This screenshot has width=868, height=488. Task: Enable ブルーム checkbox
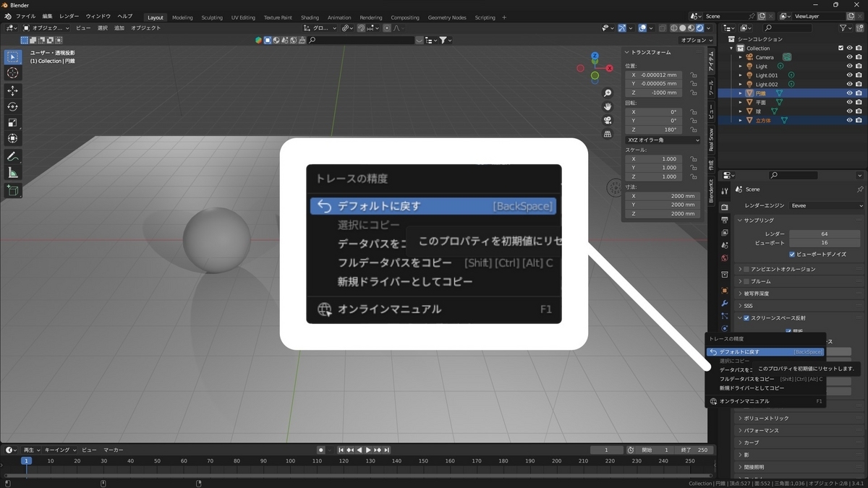coord(746,281)
